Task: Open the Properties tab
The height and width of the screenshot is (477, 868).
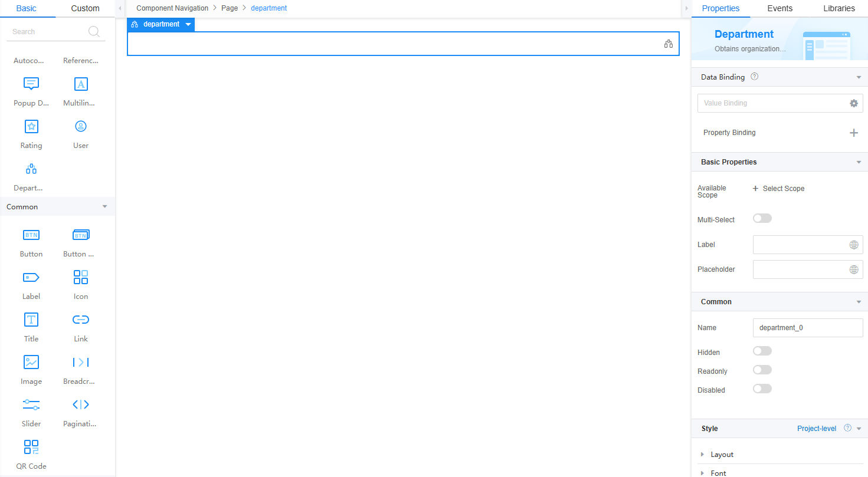Action: (x=720, y=8)
